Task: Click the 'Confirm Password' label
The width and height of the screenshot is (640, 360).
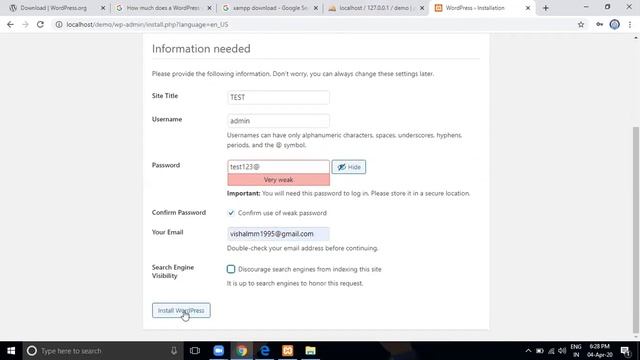Action: pyautogui.click(x=179, y=213)
